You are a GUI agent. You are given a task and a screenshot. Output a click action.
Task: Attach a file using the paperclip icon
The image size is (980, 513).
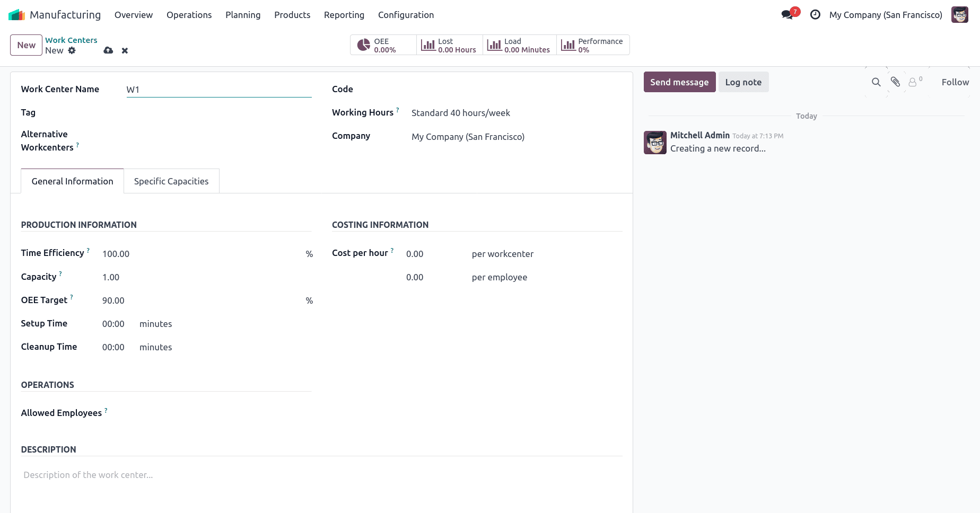tap(896, 82)
